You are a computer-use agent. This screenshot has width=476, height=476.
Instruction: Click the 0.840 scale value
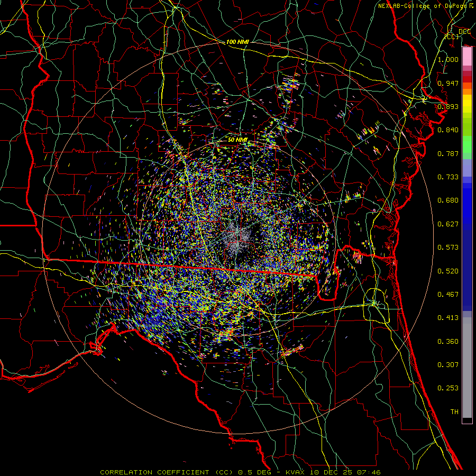tap(448, 130)
